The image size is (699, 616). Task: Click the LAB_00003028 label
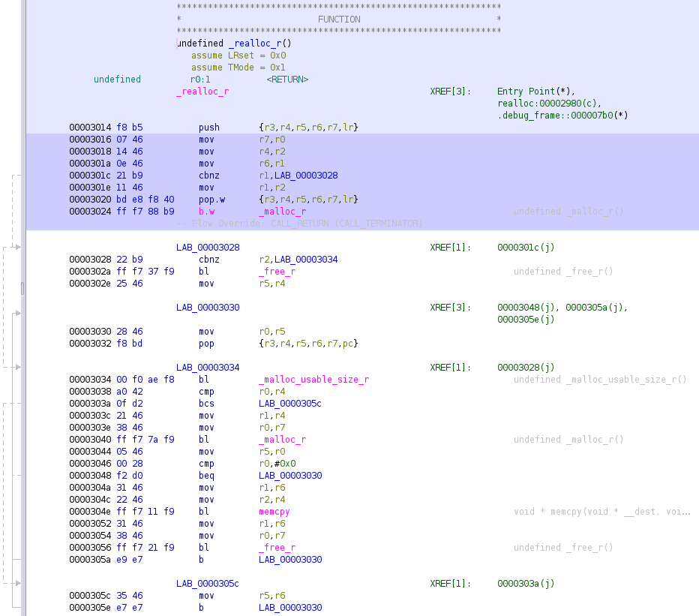coord(208,247)
